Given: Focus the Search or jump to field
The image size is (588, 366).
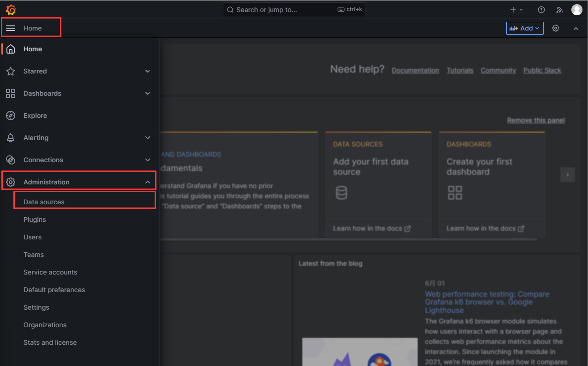Looking at the screenshot, I should click(x=286, y=10).
